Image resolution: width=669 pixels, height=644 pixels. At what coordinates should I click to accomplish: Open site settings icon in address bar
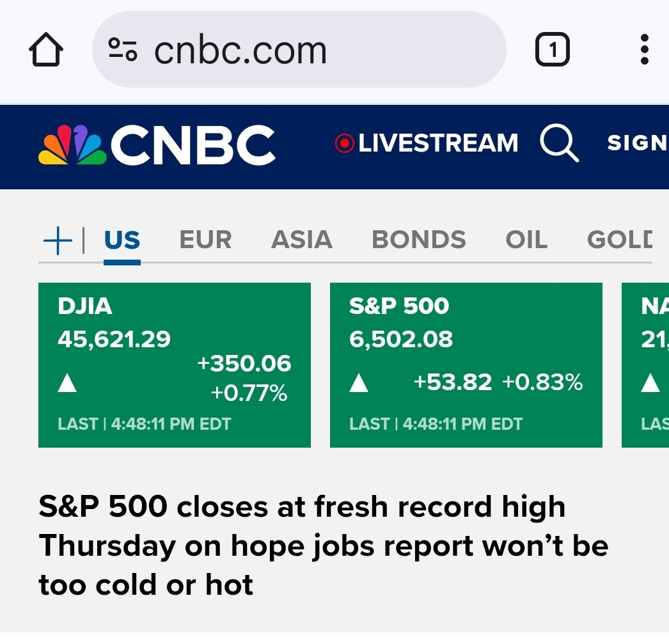click(x=123, y=49)
